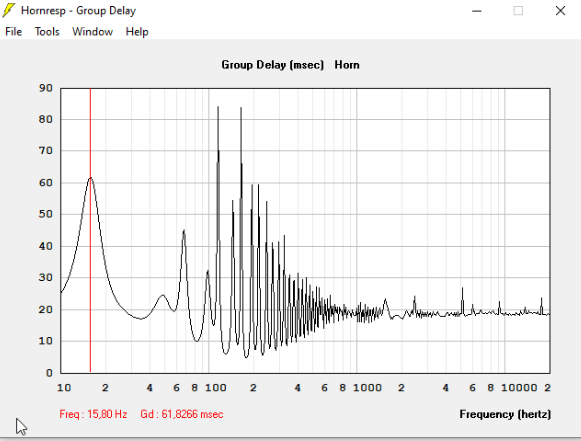Screen dimensions: 581x441
Task: Click the disabled maximize button
Action: pyautogui.click(x=518, y=11)
